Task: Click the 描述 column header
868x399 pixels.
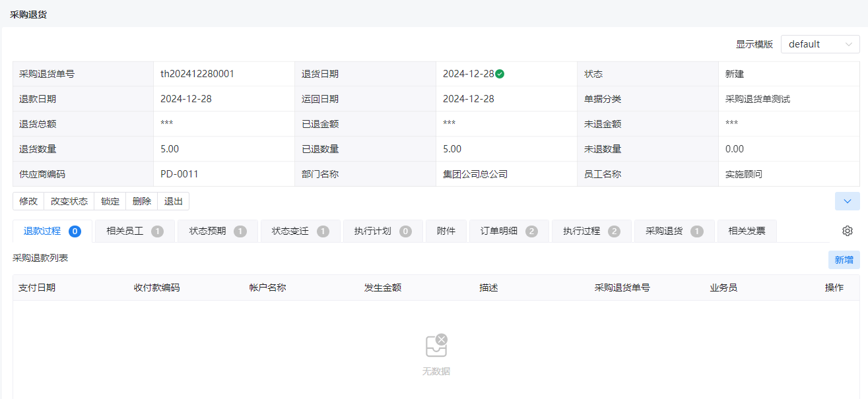Action: [488, 288]
